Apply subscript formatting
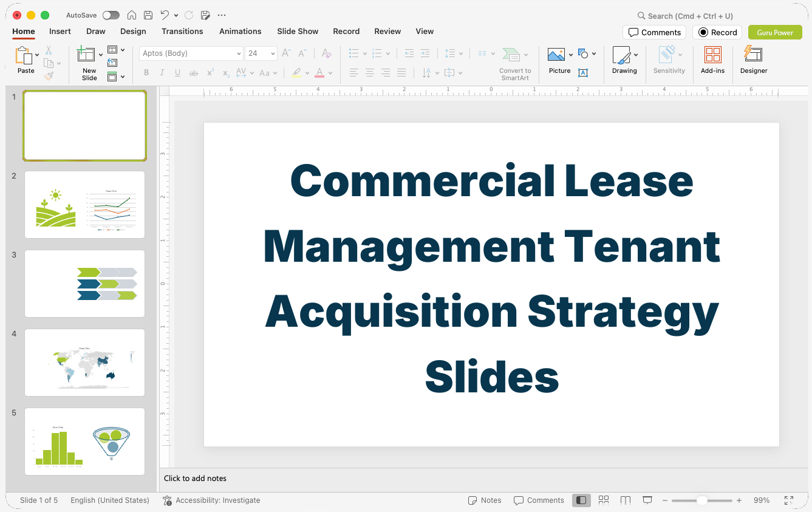 pyautogui.click(x=226, y=73)
